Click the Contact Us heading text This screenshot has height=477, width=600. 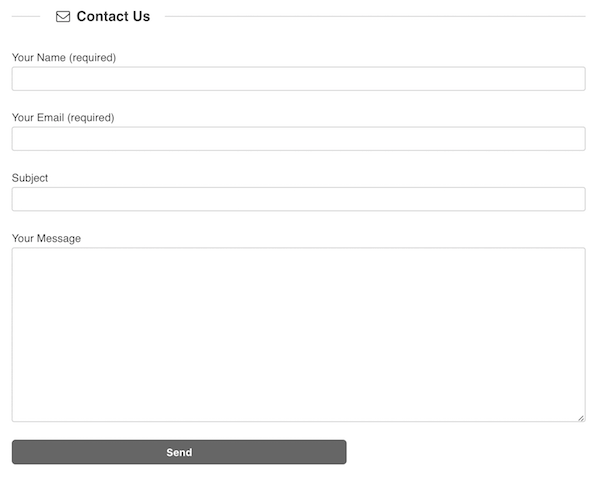pyautogui.click(x=113, y=16)
